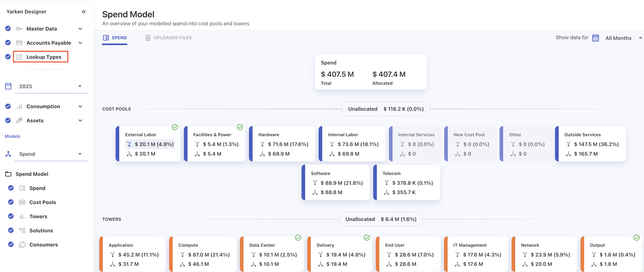Click the Solutions hierarchy icon
The height and width of the screenshot is (272, 644).
click(x=22, y=231)
